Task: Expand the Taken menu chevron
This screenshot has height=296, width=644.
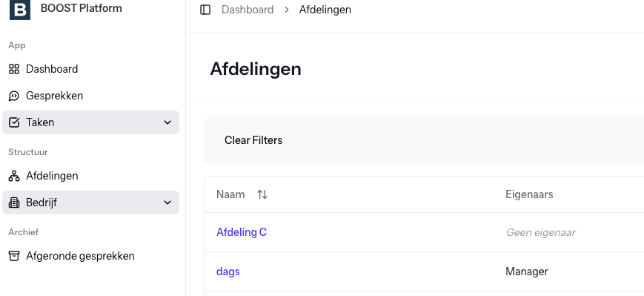Action: click(167, 122)
